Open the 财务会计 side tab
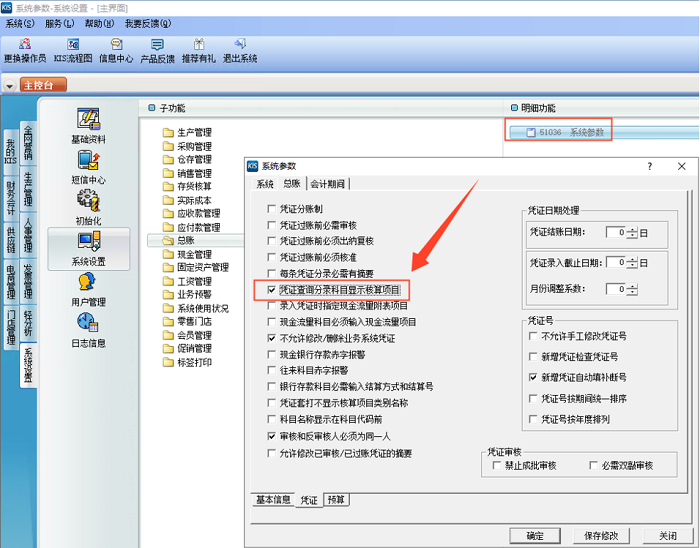Image resolution: width=700 pixels, height=548 pixels. 11,198
